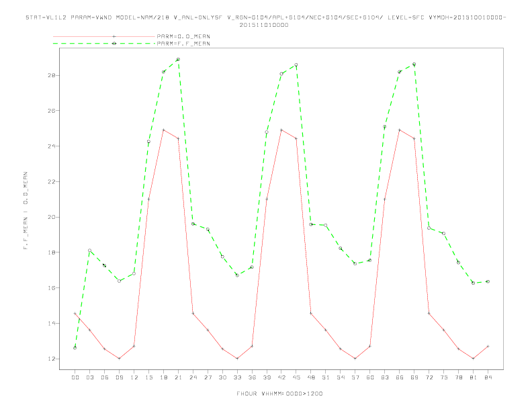Click the PARM=O.O_MEAN legend label
Screen dimensions: 532x411
tap(183, 36)
